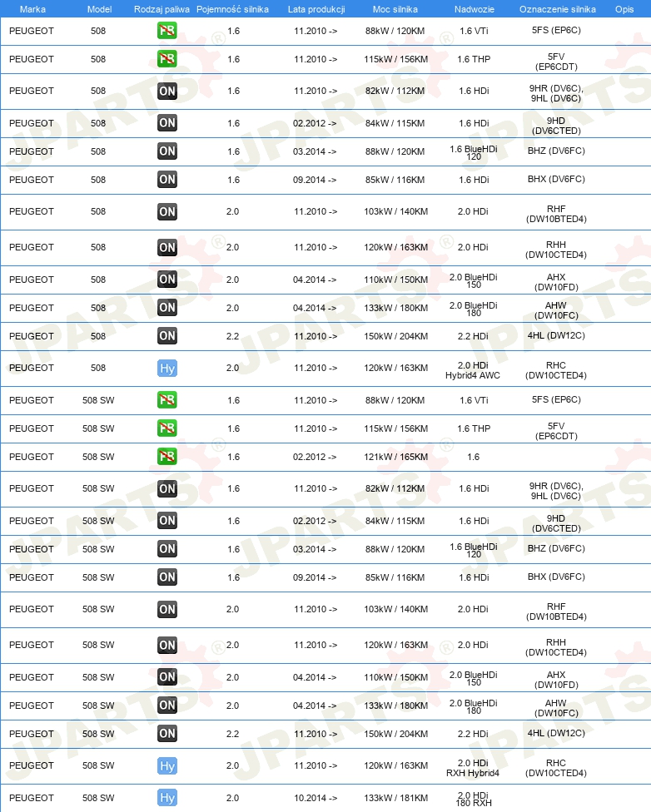Viewport: 651px width, 812px height.
Task: Click the Lata produkcji column header
Action: (x=316, y=9)
